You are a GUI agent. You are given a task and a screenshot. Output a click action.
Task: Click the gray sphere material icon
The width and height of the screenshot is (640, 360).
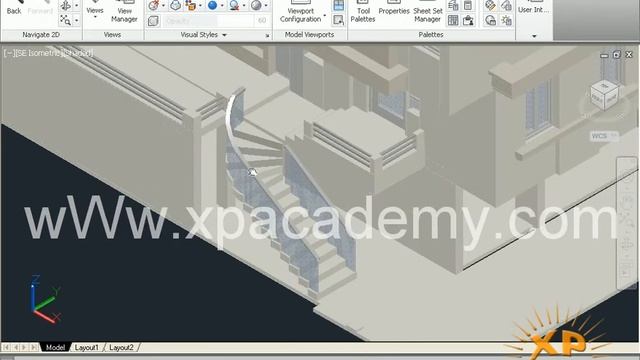tap(256, 5)
